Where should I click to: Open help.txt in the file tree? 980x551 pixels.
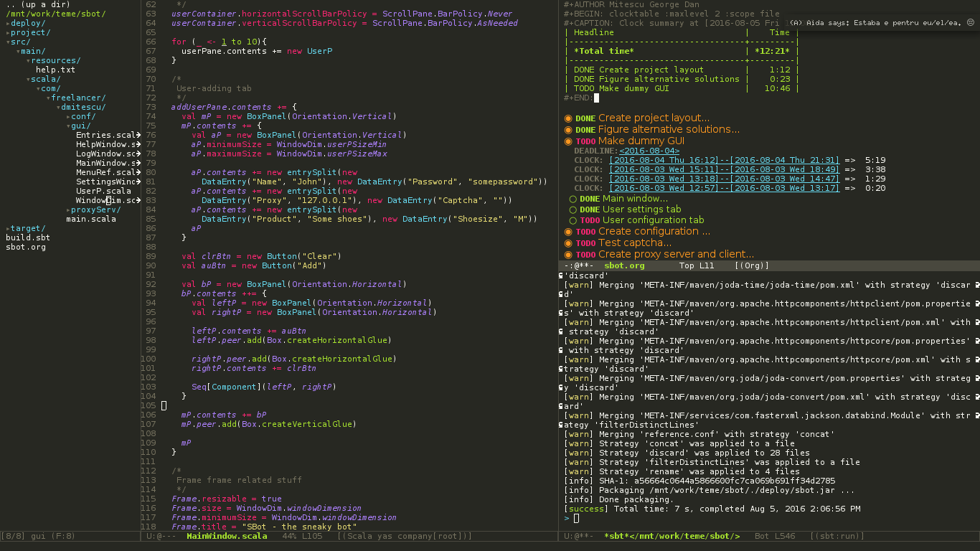click(55, 70)
